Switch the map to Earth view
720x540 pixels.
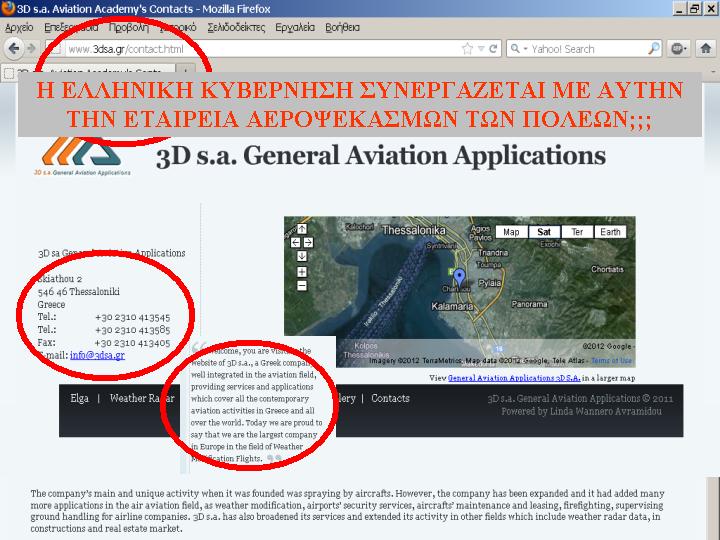coord(610,232)
